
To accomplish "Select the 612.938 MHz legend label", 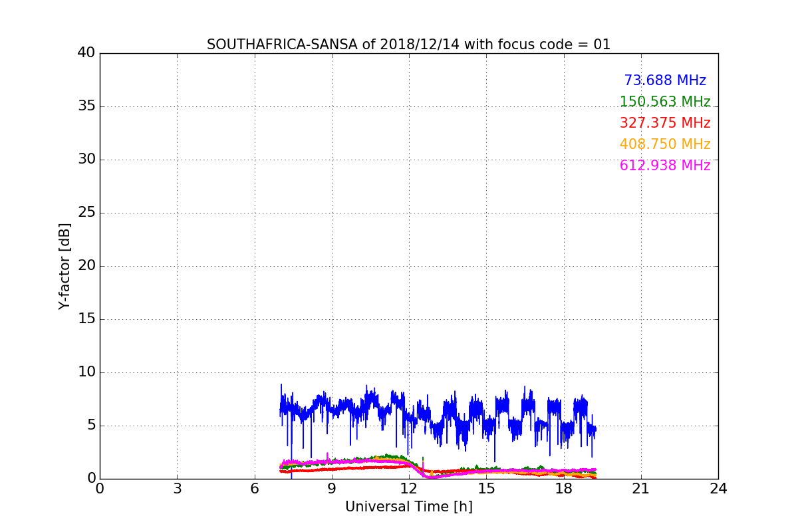I will 665,166.
